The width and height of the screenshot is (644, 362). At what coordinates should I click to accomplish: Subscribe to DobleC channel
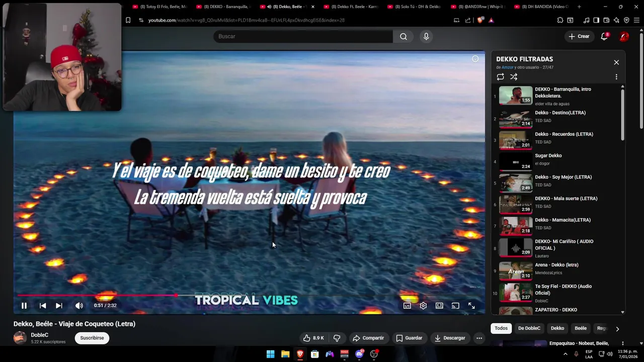click(92, 338)
